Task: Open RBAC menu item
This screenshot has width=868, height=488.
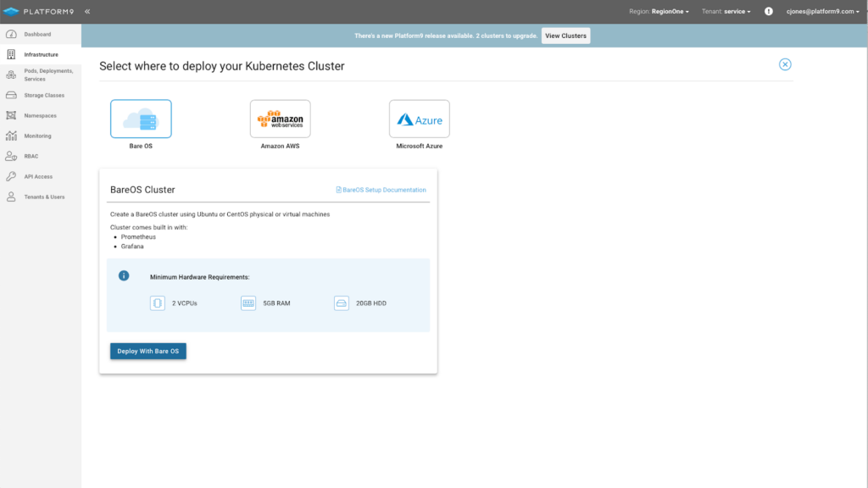Action: click(x=41, y=156)
